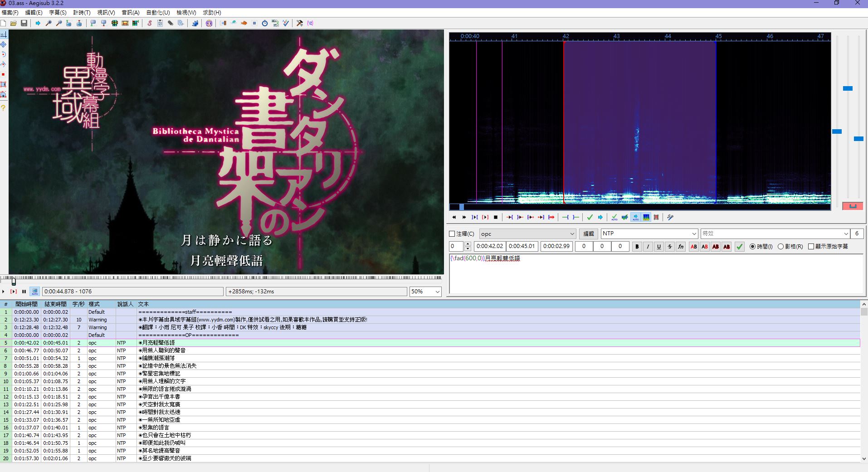Toggle bold with the B button
Image resolution: width=868 pixels, height=472 pixels.
pyautogui.click(x=637, y=247)
